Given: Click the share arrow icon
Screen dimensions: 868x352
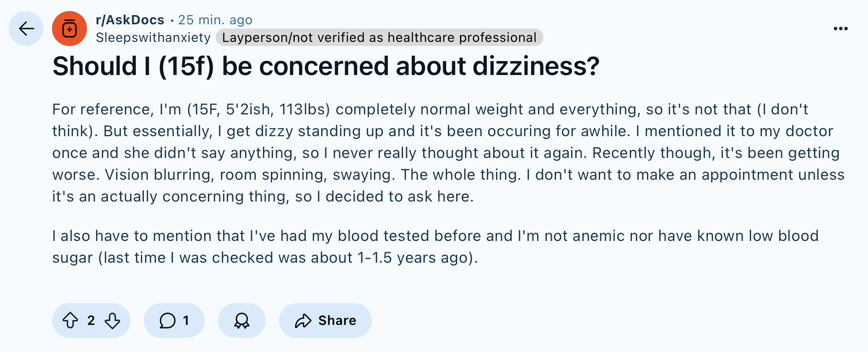Looking at the screenshot, I should [x=303, y=321].
